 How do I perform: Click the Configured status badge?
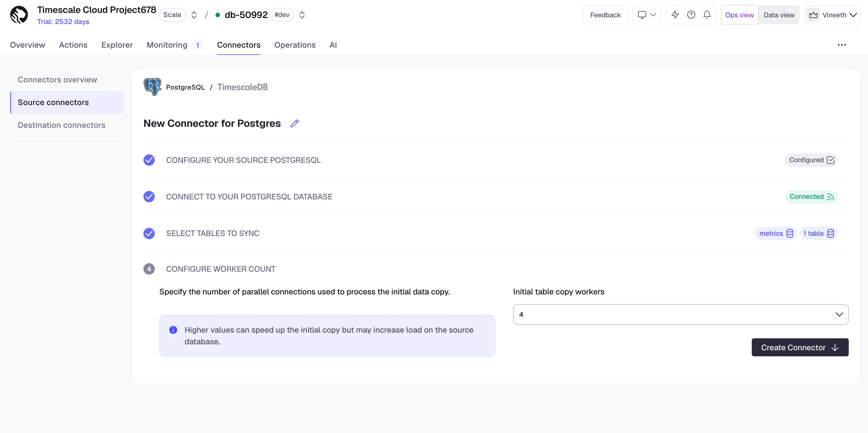click(x=811, y=160)
